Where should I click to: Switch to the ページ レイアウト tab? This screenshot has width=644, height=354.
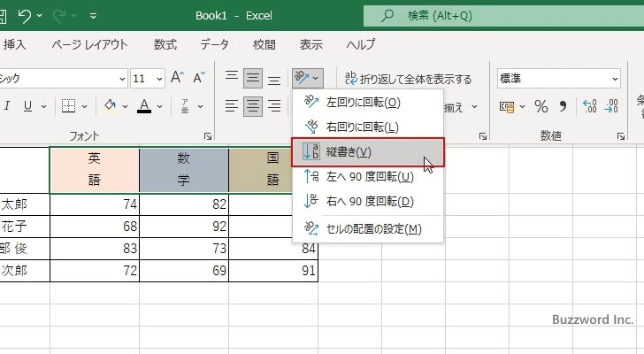click(89, 44)
